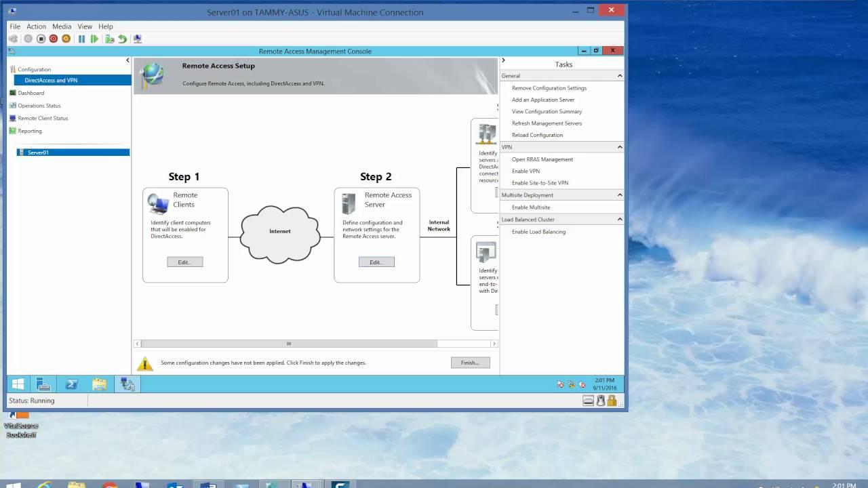Viewport: 868px width, 488px height.
Task: Click View Configuration Summary
Action: 547,111
